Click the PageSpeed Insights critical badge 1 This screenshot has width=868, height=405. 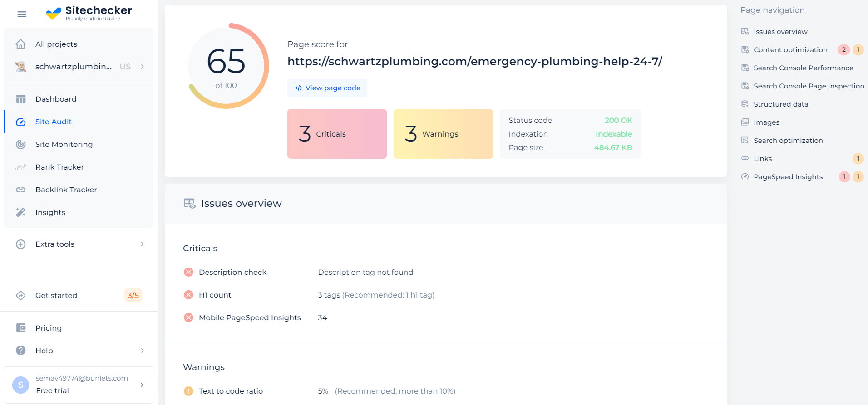(x=844, y=177)
